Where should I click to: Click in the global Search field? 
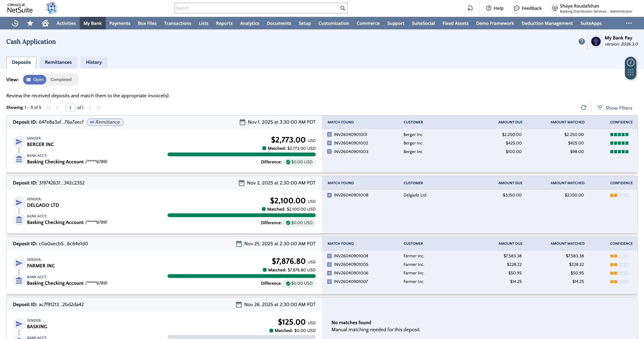pyautogui.click(x=257, y=8)
